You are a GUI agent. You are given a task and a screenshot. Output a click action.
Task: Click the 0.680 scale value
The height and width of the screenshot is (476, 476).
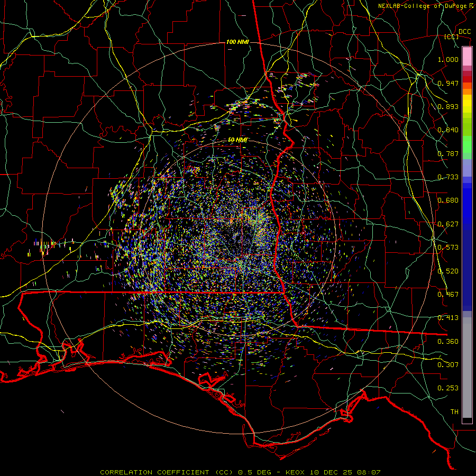click(x=448, y=200)
